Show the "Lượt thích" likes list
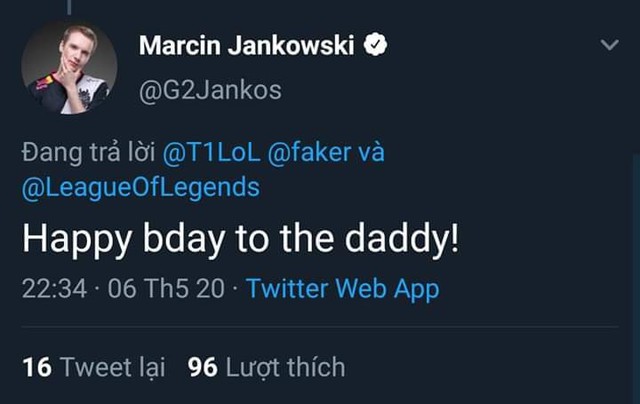 285,367
